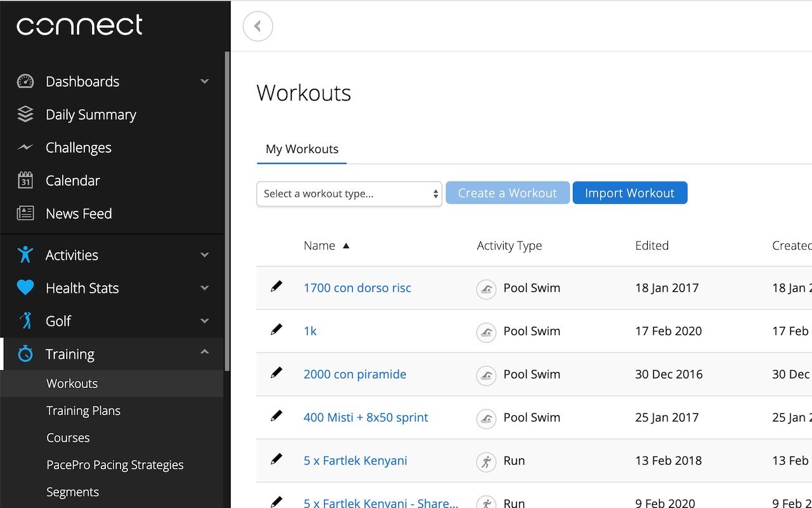812x508 pixels.
Task: Click the Dashboards gauge icon
Action: tap(24, 81)
